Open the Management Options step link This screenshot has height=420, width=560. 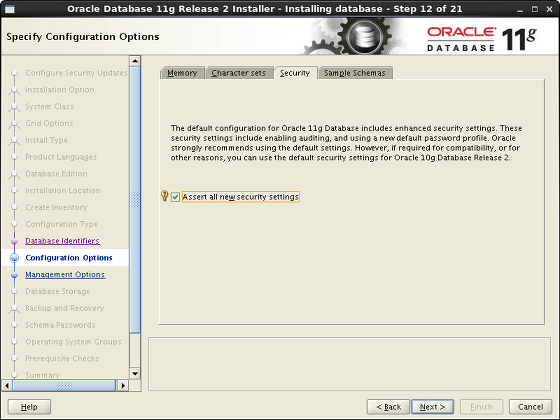pos(65,275)
